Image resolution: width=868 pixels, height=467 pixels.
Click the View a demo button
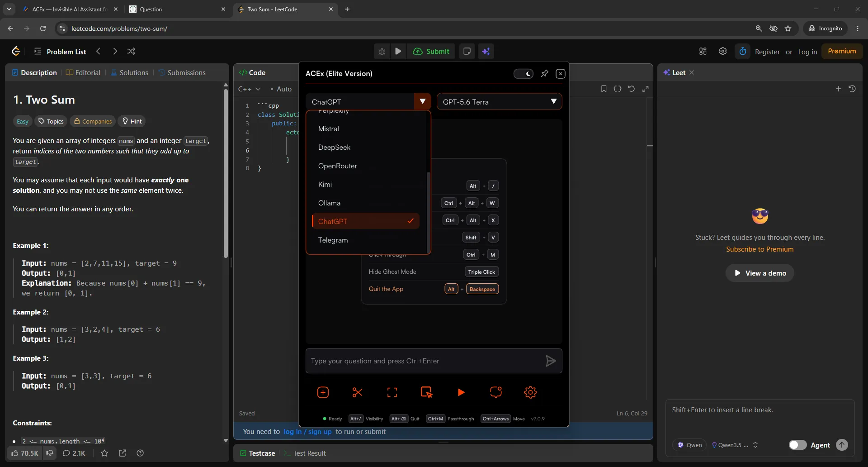759,273
